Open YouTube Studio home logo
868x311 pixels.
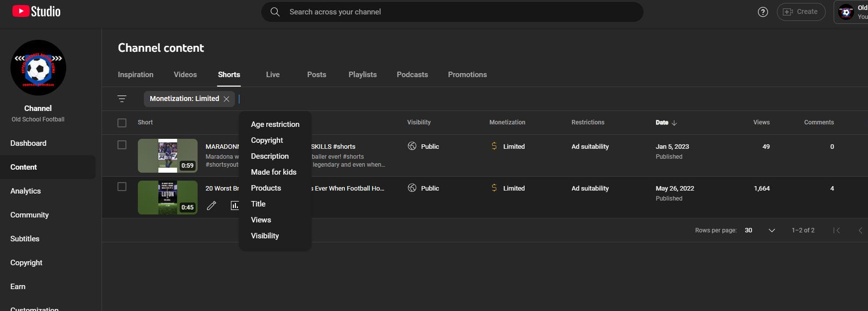36,11
